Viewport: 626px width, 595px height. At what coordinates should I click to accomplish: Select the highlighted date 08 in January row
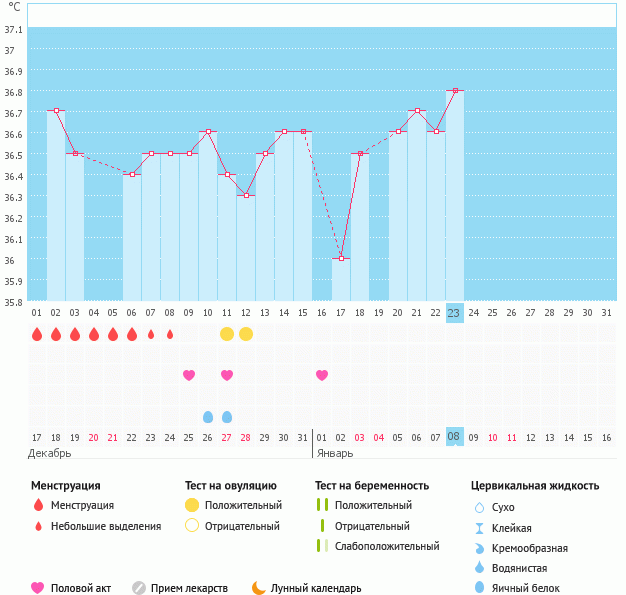[x=454, y=437]
